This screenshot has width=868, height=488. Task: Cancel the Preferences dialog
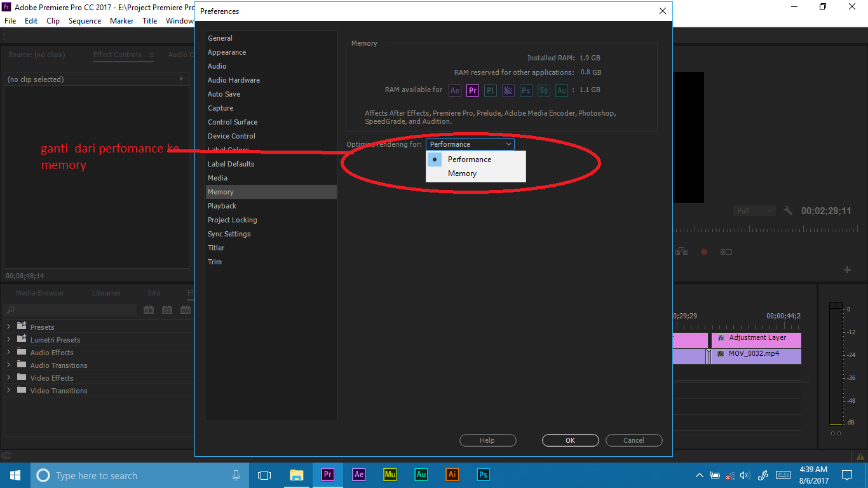pyautogui.click(x=634, y=440)
